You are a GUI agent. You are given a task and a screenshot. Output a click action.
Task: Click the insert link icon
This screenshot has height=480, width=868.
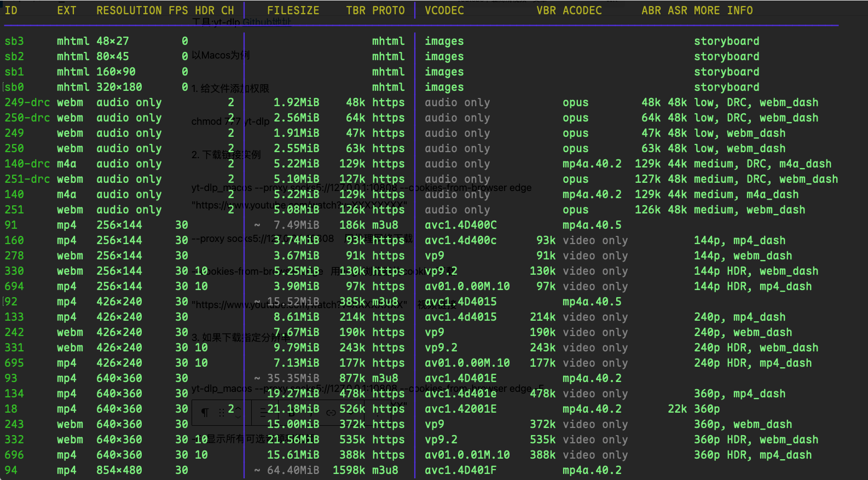[x=331, y=413]
